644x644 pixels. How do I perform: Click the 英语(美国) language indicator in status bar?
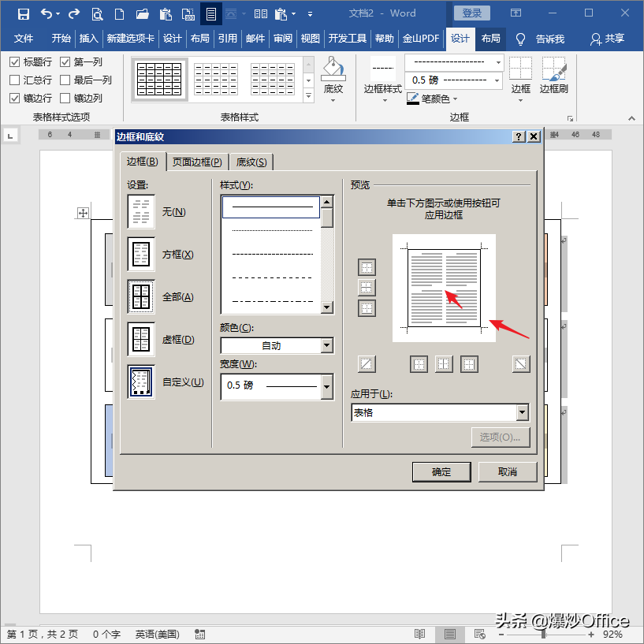point(158,634)
